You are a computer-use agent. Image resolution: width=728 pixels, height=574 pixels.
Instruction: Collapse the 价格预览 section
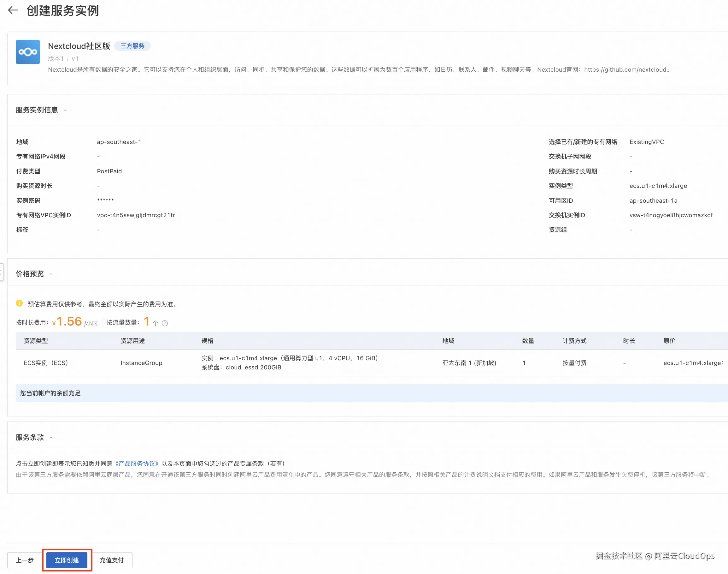51,274
